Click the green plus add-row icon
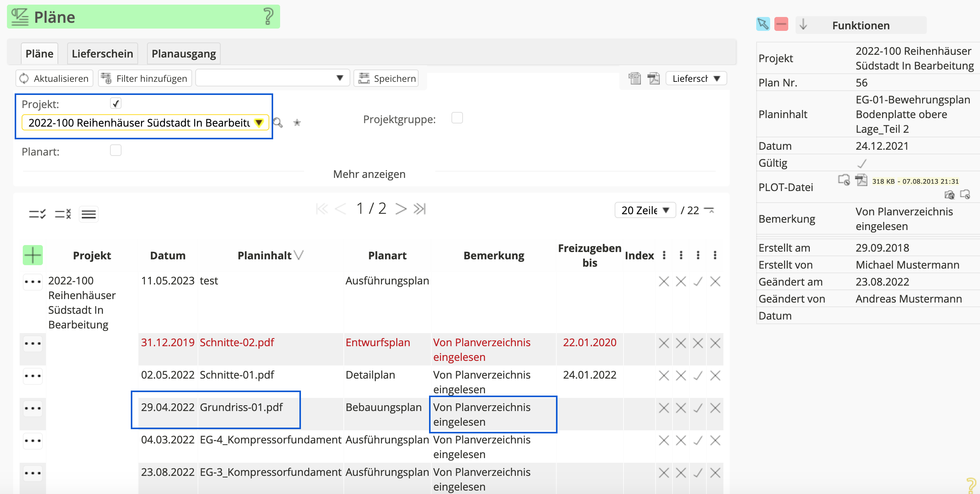The width and height of the screenshot is (980, 494). [32, 255]
